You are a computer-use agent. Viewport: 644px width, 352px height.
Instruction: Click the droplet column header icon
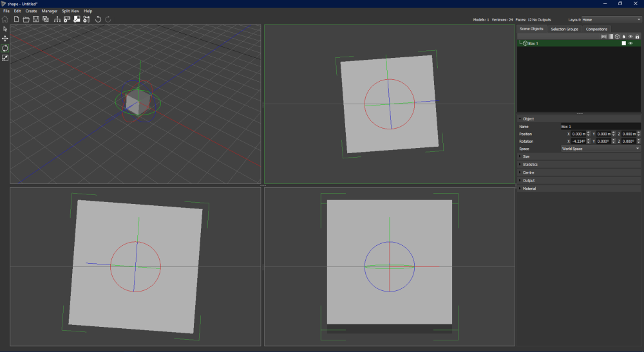click(x=624, y=37)
